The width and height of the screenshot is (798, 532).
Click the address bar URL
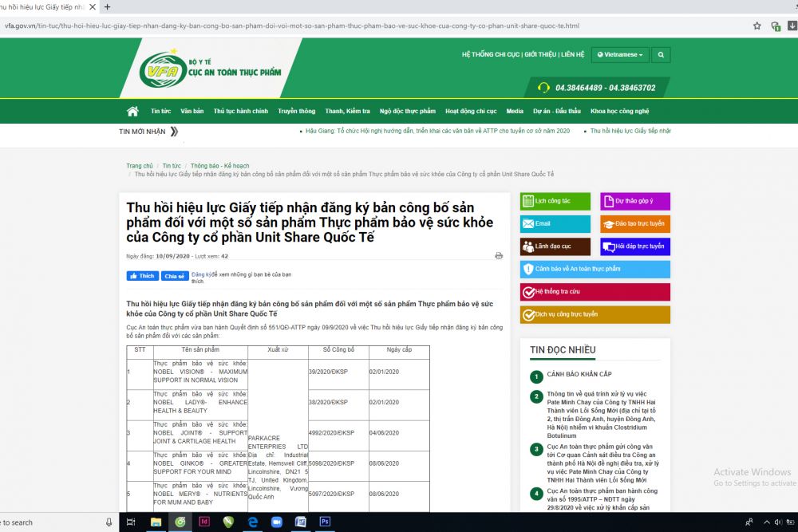pos(291,26)
